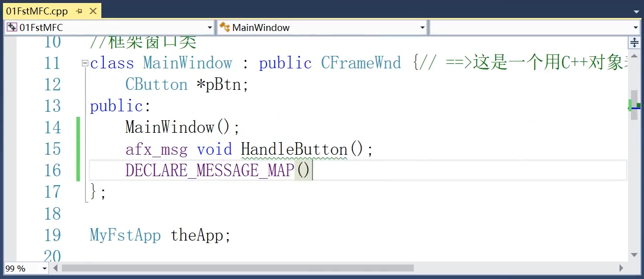This screenshot has width=644, height=279.
Task: Click the public: keyword on line 13
Action: 120,106
